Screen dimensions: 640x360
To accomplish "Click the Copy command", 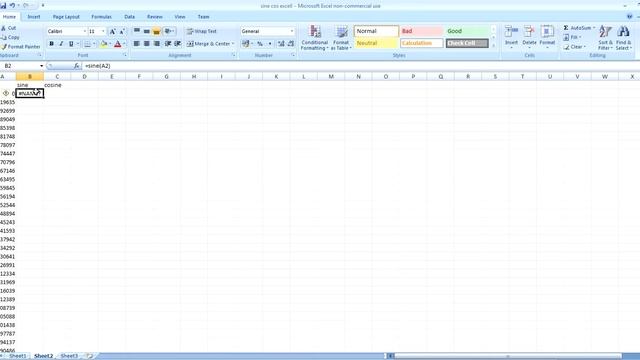I will tap(11, 37).
